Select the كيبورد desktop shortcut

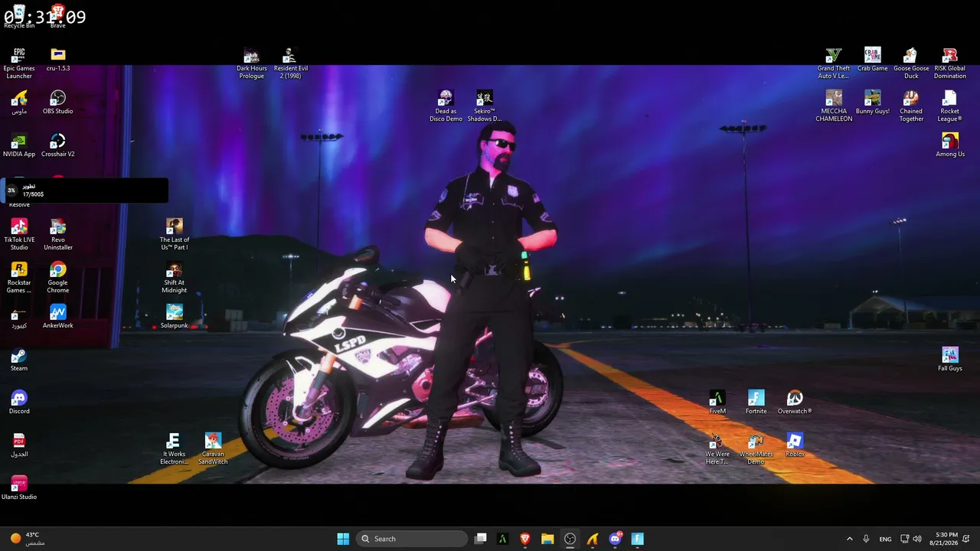pyautogui.click(x=19, y=316)
